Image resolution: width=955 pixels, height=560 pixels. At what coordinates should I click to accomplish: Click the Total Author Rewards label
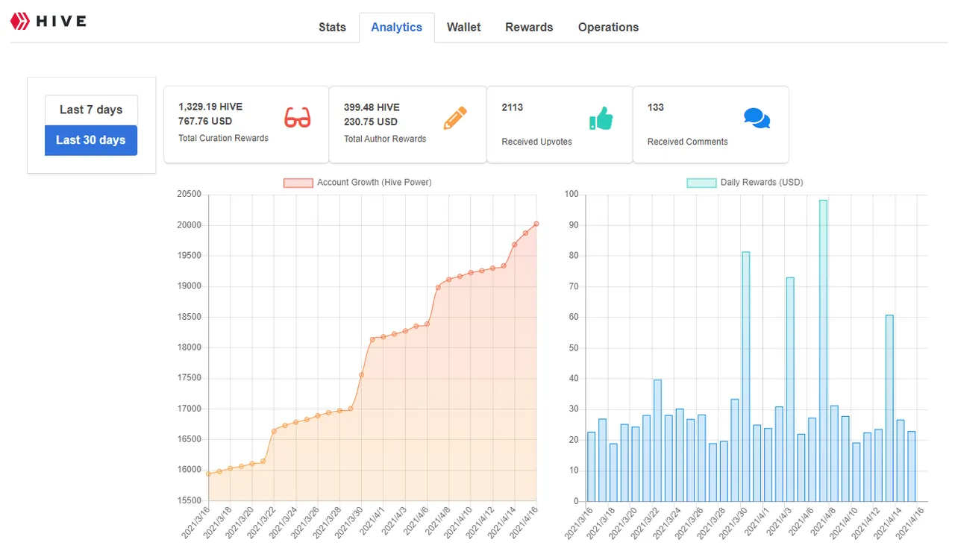(385, 139)
